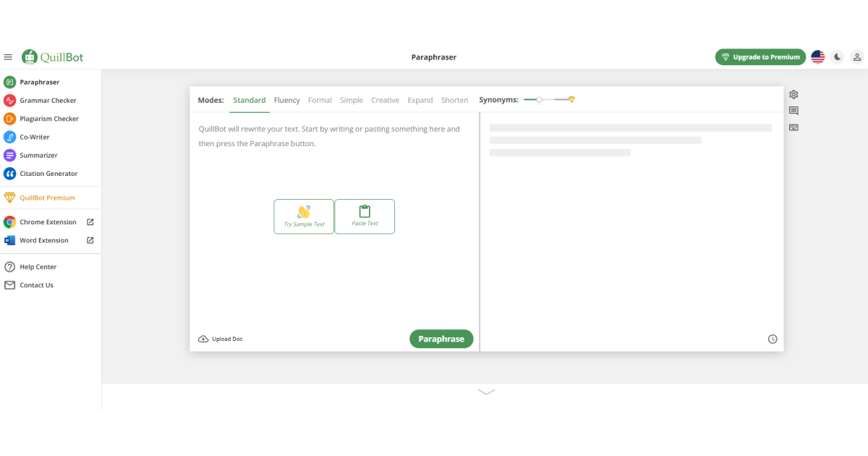868x456 pixels.
Task: Click the QuillBot Premium label
Action: pyautogui.click(x=47, y=198)
